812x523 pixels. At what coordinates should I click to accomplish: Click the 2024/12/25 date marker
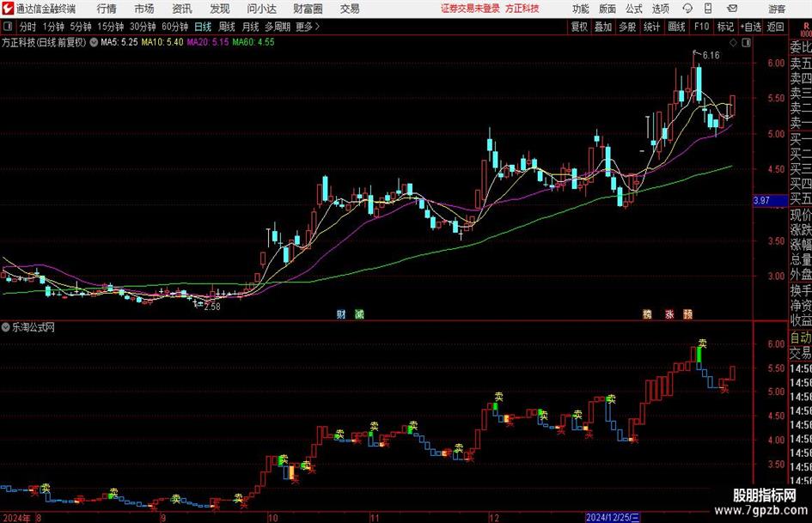[x=613, y=517]
